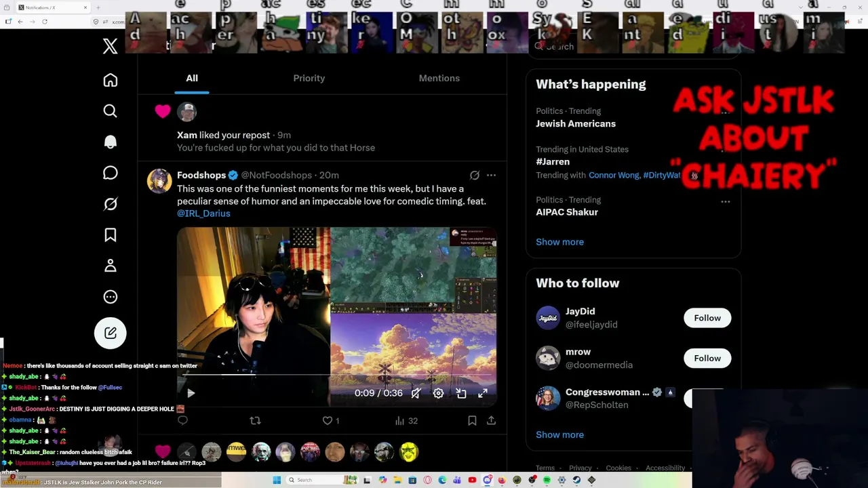Play the Foodshops video
This screenshot has width=868, height=488.
coord(191,393)
